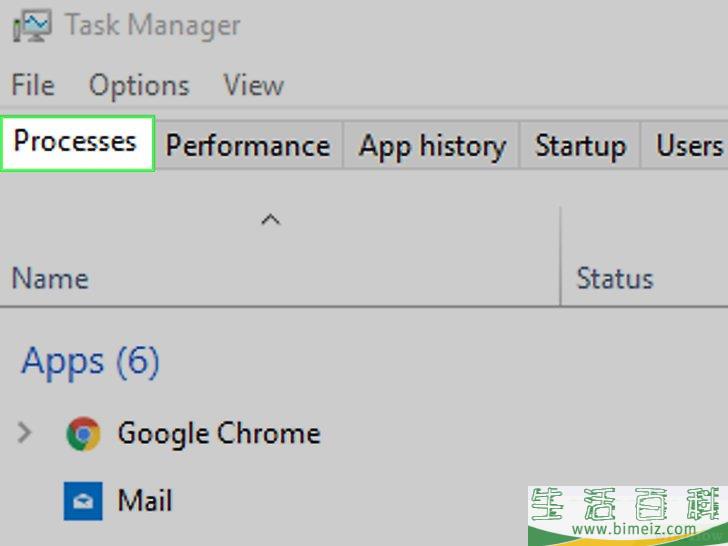The image size is (728, 546).
Task: Click the Google Chrome app icon
Action: click(x=84, y=434)
